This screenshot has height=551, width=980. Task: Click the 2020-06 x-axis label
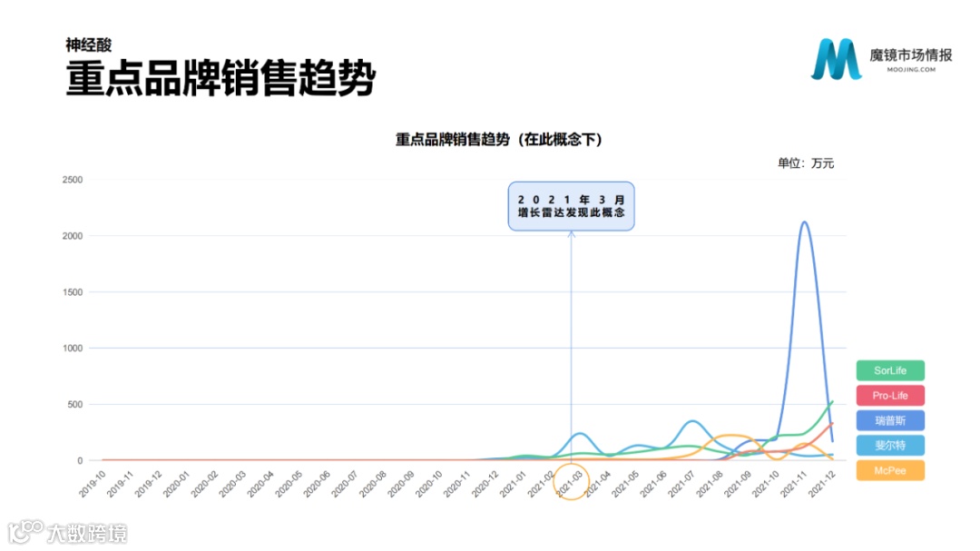pos(317,484)
